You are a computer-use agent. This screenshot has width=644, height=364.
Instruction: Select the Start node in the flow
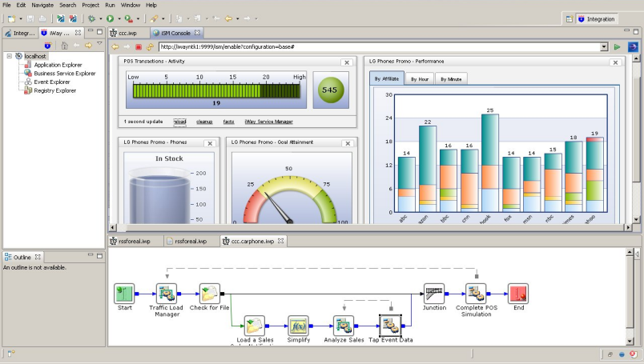point(124,293)
